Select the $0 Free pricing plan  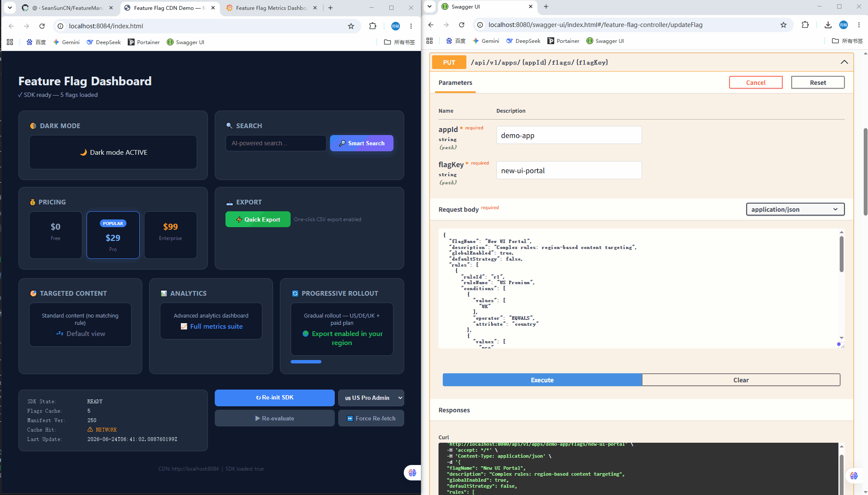56,235
